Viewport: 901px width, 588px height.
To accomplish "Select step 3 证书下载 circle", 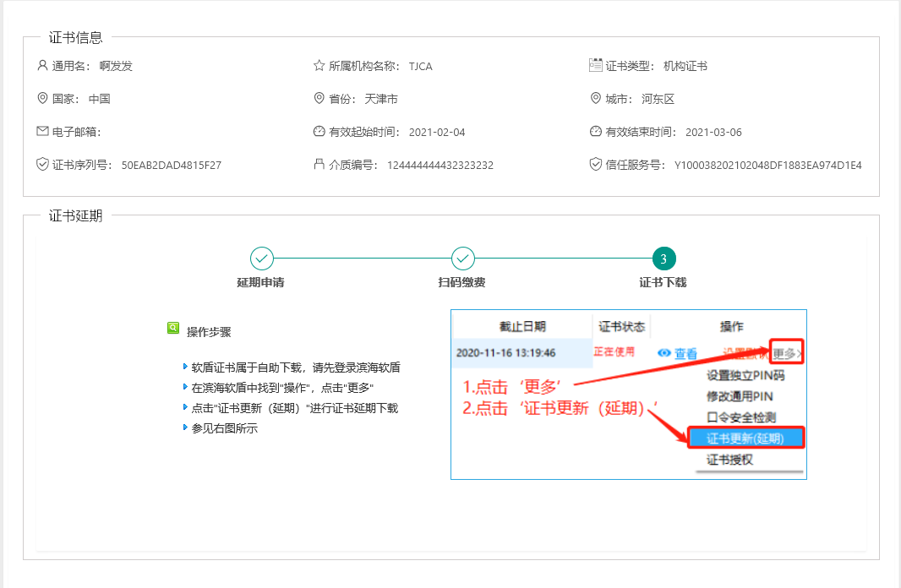I will pyautogui.click(x=663, y=259).
